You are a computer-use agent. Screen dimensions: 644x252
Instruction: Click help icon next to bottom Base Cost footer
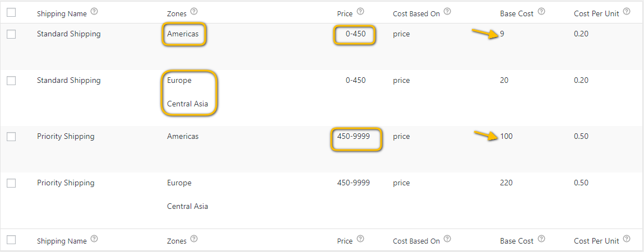541,239
